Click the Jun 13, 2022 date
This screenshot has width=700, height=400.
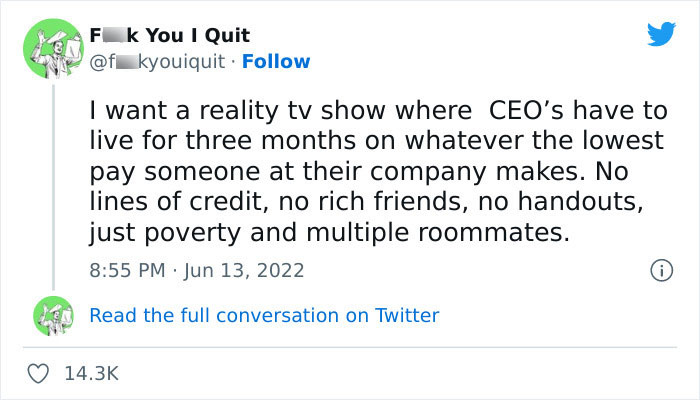(x=245, y=270)
